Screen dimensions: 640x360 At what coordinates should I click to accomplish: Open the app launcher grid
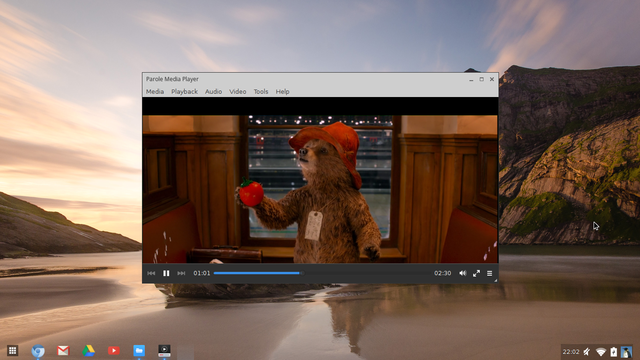pyautogui.click(x=13, y=351)
